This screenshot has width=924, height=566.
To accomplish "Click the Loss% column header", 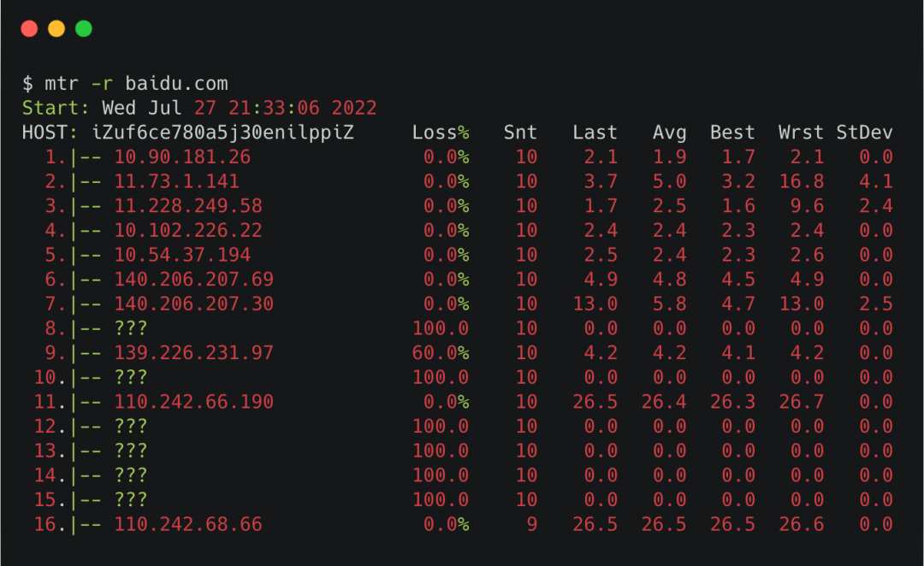I will click(441, 133).
